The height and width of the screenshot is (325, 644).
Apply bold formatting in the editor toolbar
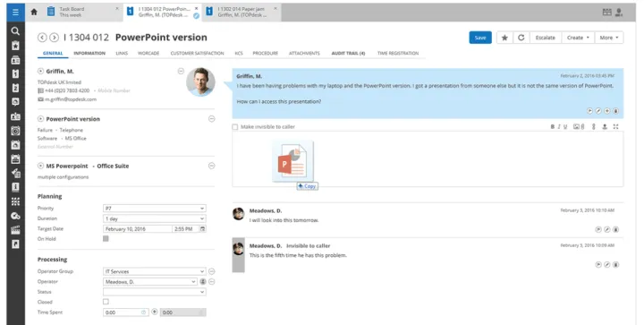tap(553, 127)
